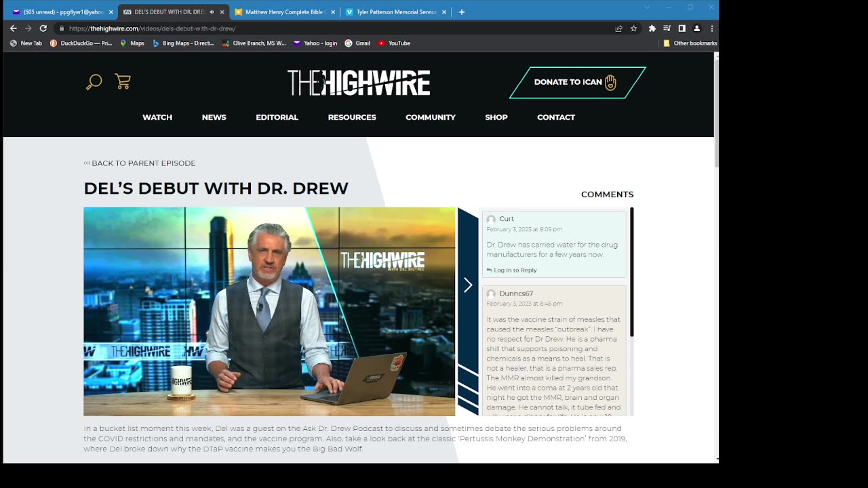Open a new tab with plus button
The width and height of the screenshot is (868, 488).
[x=462, y=12]
